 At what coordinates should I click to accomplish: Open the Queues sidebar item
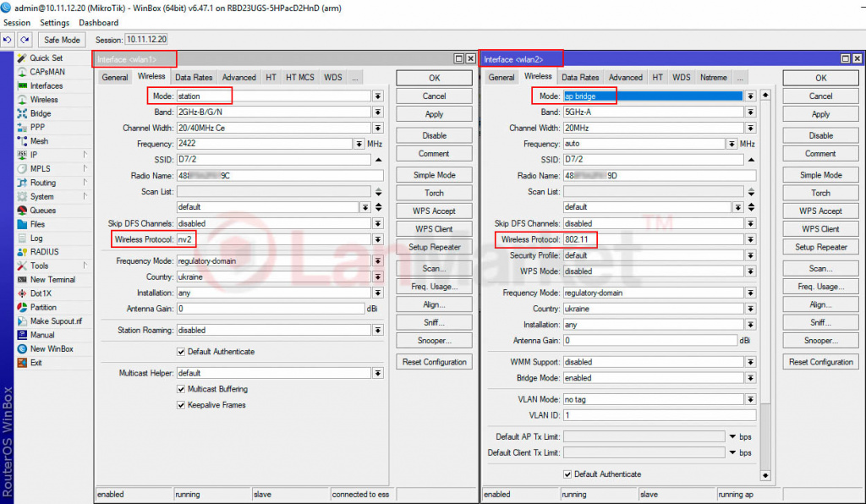[22, 211]
